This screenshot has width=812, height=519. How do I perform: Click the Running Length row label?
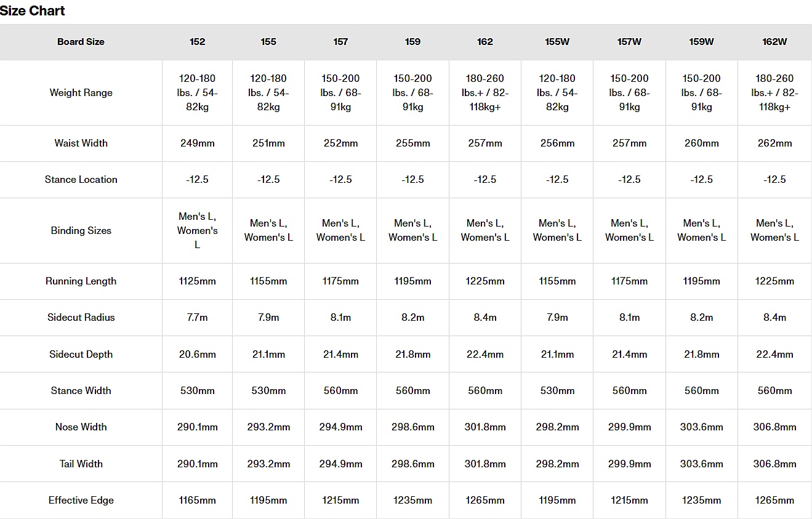(81, 281)
